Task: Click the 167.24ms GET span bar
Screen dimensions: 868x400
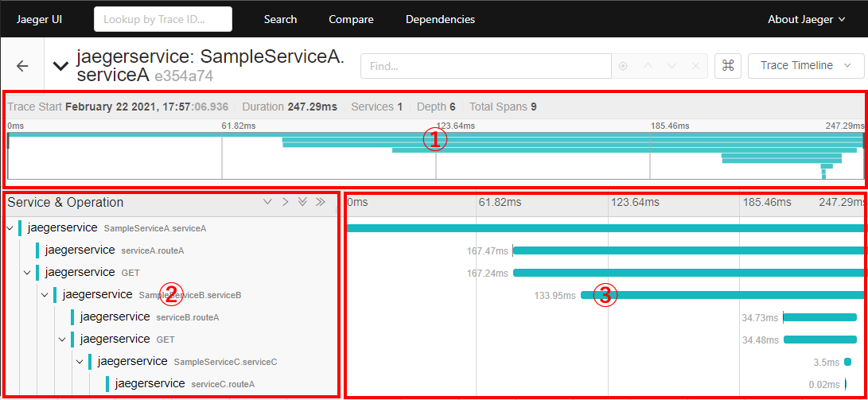Action: pyautogui.click(x=689, y=273)
